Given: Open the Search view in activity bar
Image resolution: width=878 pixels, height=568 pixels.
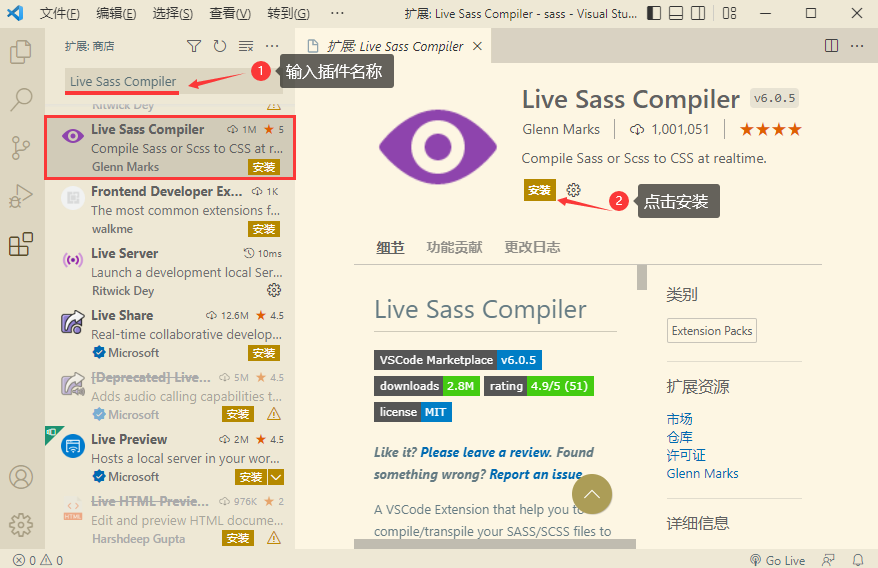Looking at the screenshot, I should pyautogui.click(x=21, y=99).
